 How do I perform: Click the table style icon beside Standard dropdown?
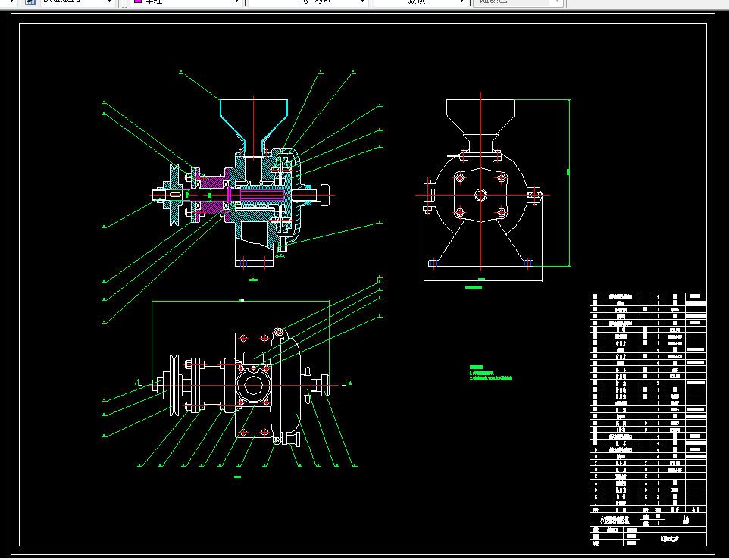point(30,2)
